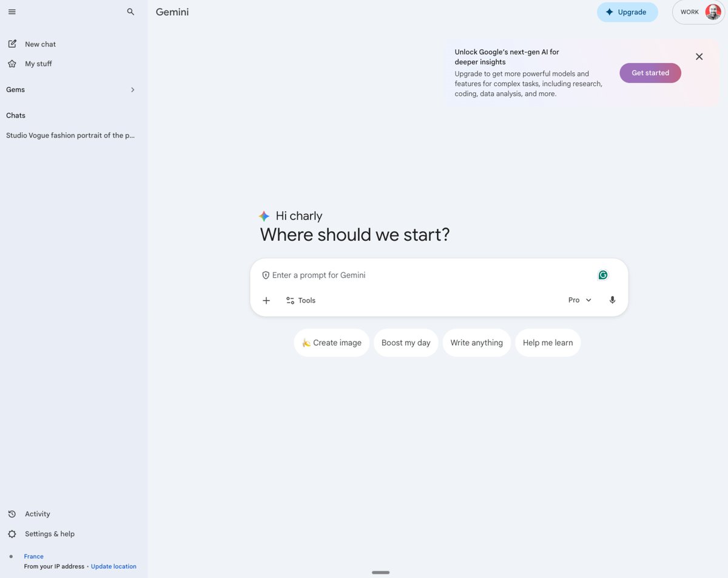Collapse the sidebar with hamburger menu icon
Screen dimensions: 728x578
click(12, 12)
